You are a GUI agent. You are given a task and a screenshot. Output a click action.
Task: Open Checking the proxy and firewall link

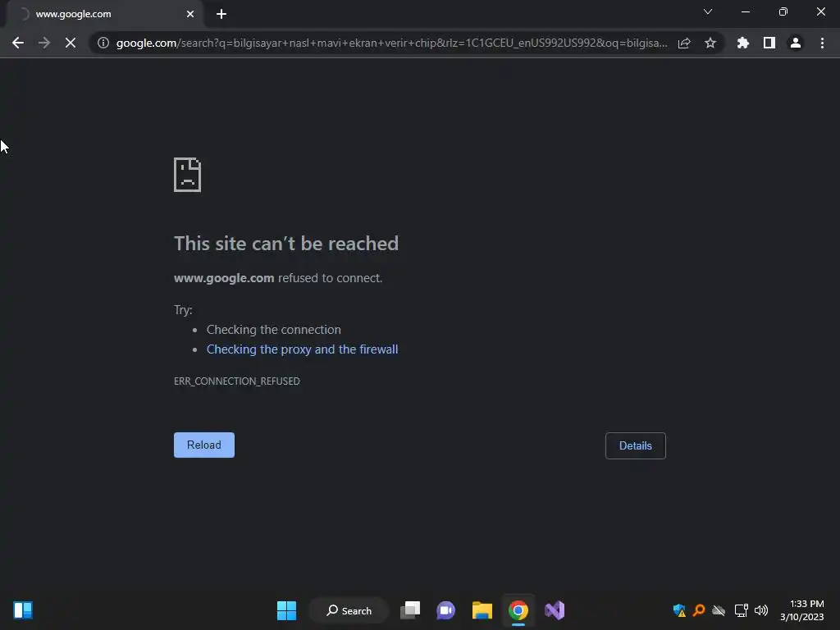coord(302,349)
